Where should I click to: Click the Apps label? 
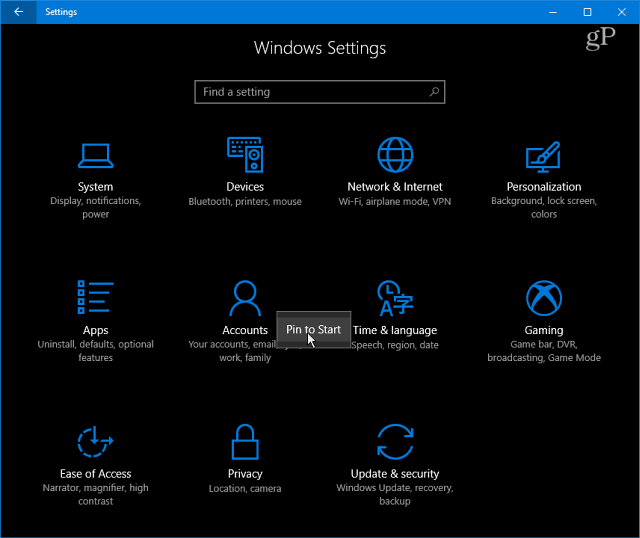coord(96,330)
